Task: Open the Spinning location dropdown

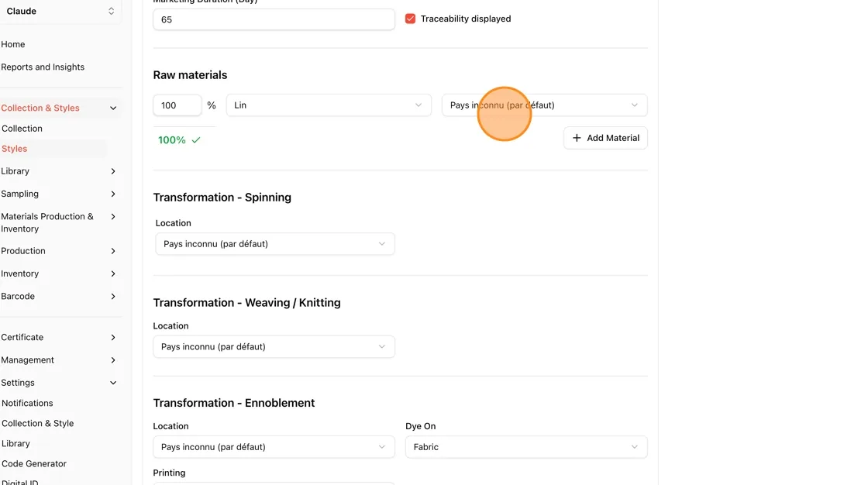Action: [275, 243]
